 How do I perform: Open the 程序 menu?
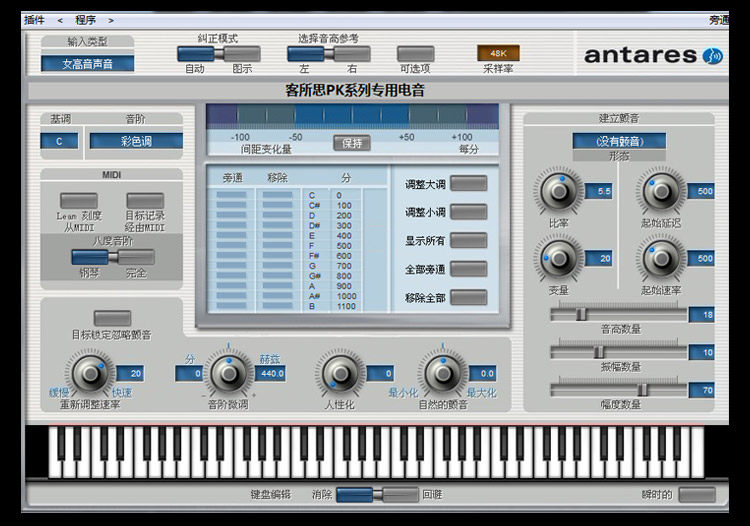[x=86, y=20]
